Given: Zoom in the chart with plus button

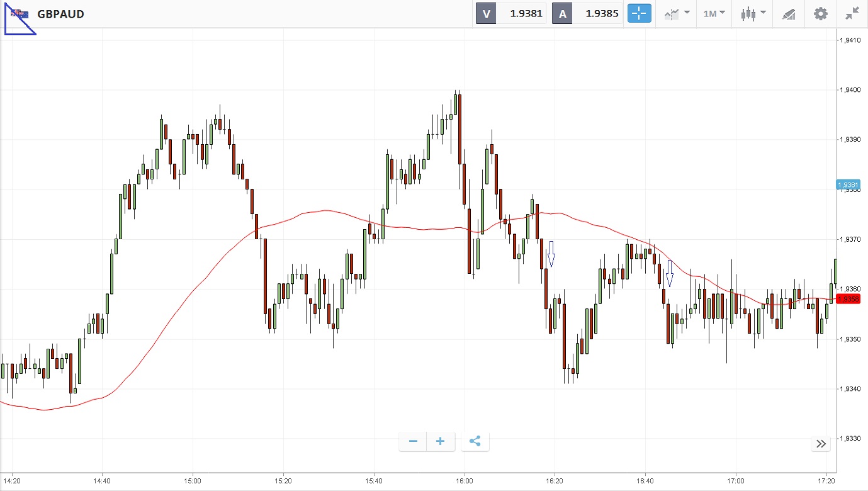Looking at the screenshot, I should point(441,441).
